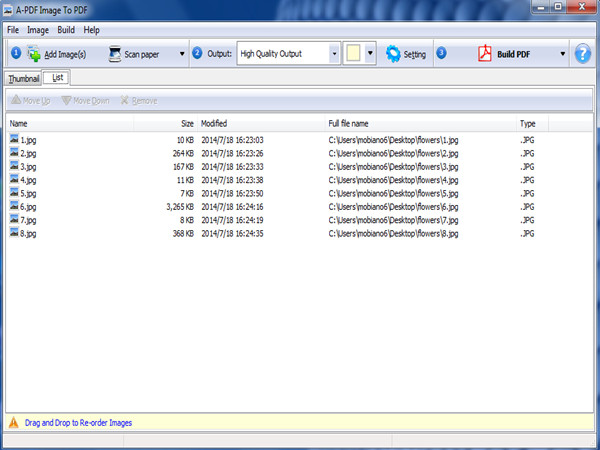Click the Move Up triangle icon
Screen dimensions: 600x450
16,100
